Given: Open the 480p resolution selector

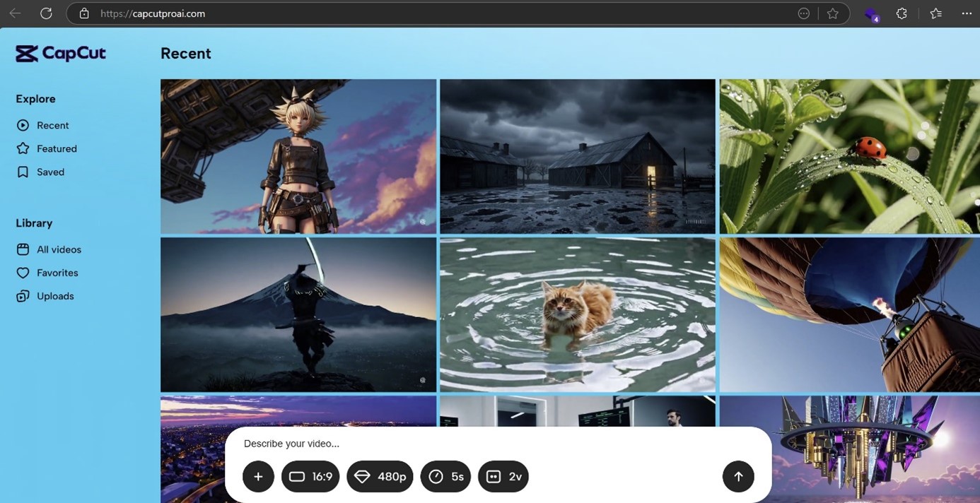Looking at the screenshot, I should pos(380,476).
